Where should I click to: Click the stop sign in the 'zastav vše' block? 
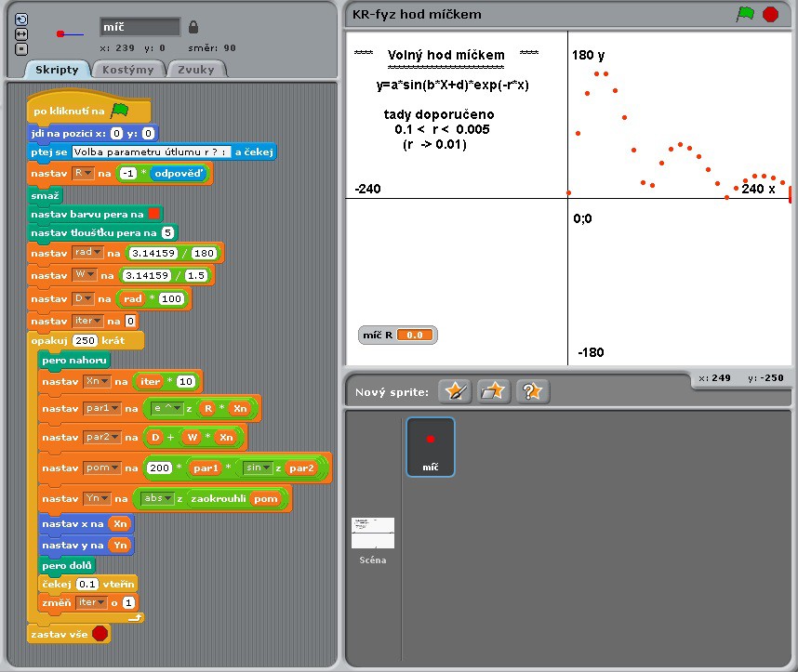pyautogui.click(x=100, y=634)
